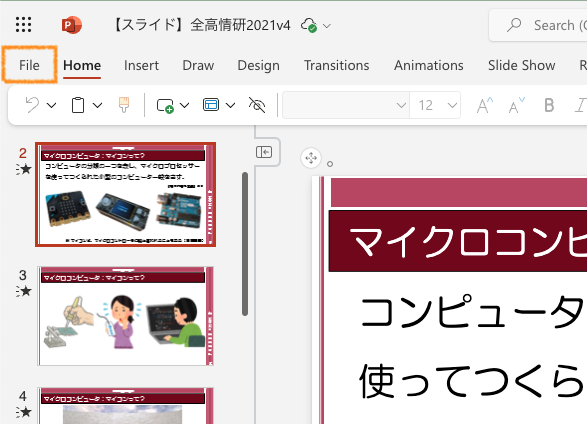Switch to the Home tab
The width and height of the screenshot is (587, 424).
coord(82,65)
